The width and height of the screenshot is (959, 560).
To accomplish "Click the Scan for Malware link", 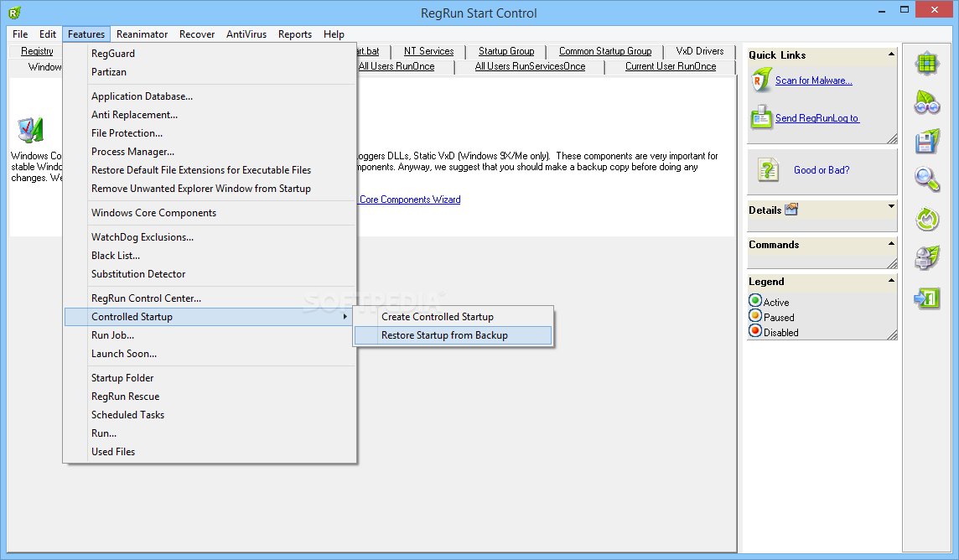I will 813,80.
